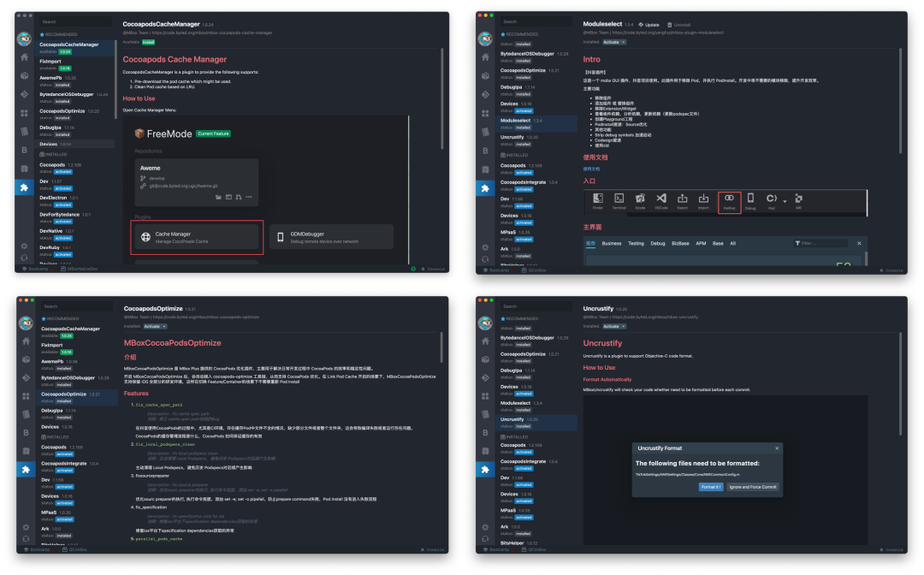
Task: Go to home icon in CocoapodsCacheManager window sidebar
Action: click(x=24, y=57)
